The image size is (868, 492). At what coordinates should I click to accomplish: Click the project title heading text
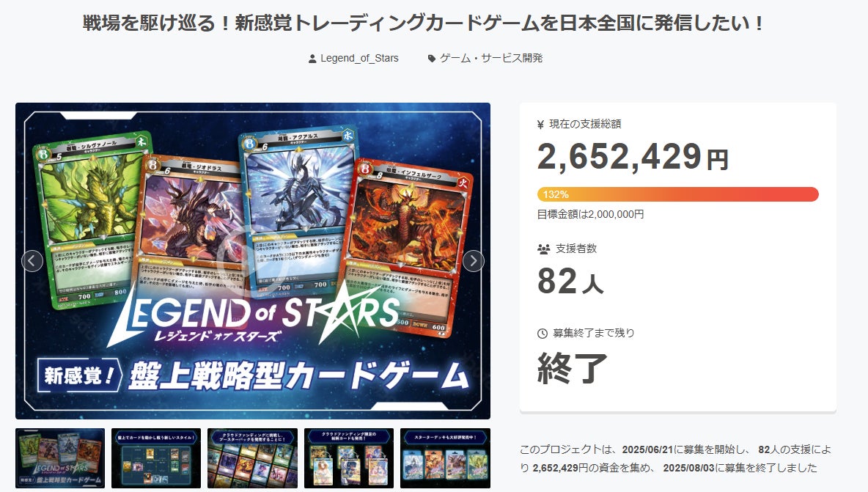(x=424, y=23)
